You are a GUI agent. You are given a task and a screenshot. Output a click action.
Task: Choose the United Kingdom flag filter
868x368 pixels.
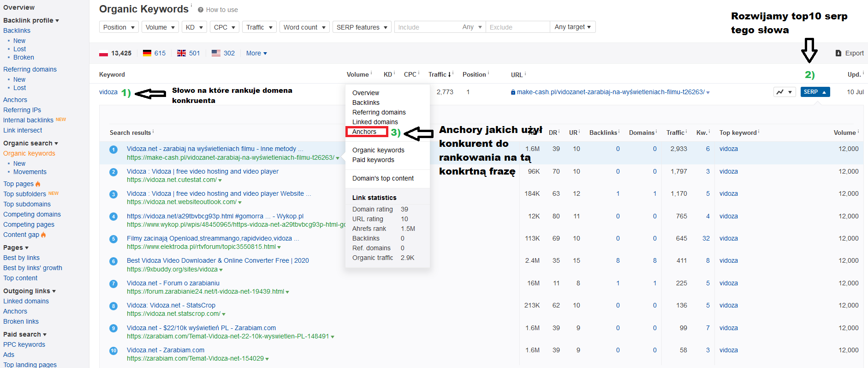click(182, 53)
